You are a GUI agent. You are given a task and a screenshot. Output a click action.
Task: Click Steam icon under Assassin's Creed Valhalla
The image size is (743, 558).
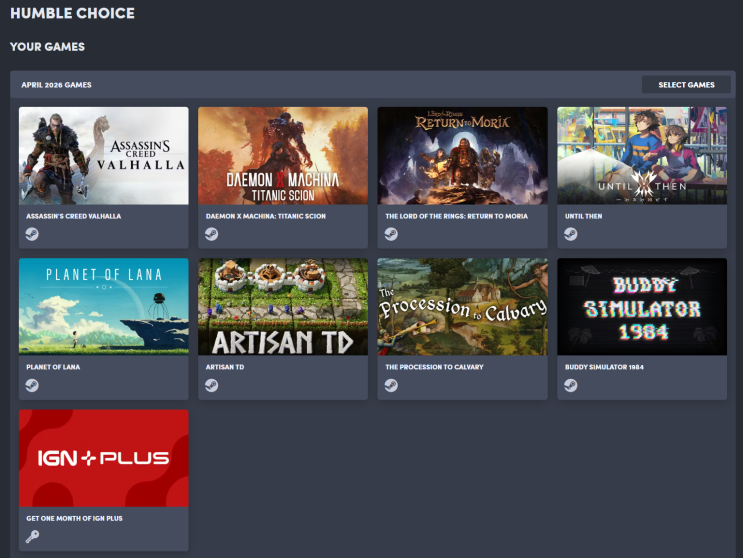tap(32, 234)
